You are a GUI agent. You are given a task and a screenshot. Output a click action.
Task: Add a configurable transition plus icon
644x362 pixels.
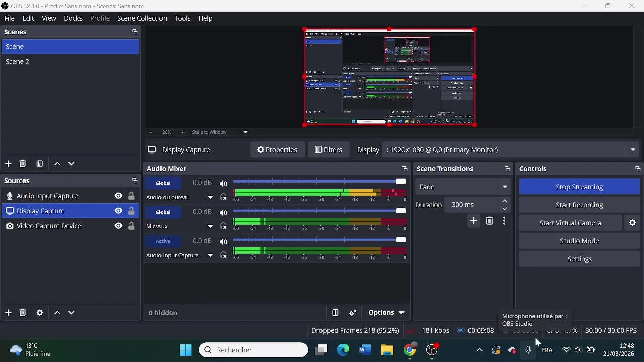tap(474, 221)
